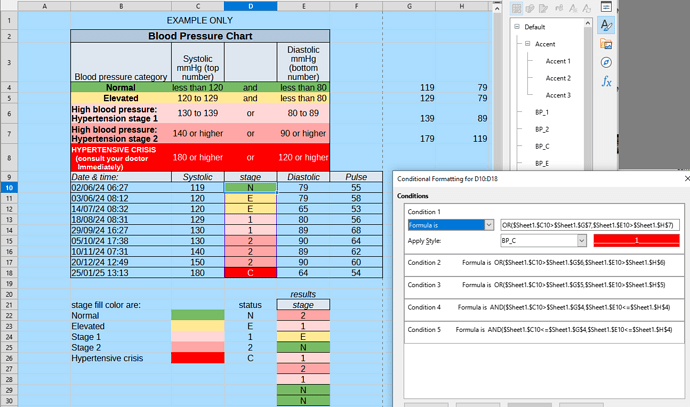This screenshot has width=690, height=407.
Task: Click the red style preview swatch
Action: click(636, 241)
